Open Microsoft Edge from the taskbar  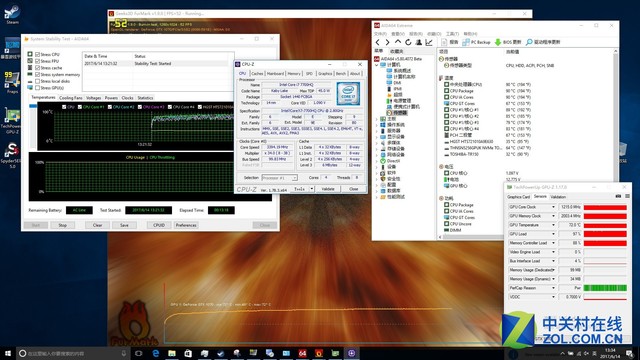click(156, 353)
